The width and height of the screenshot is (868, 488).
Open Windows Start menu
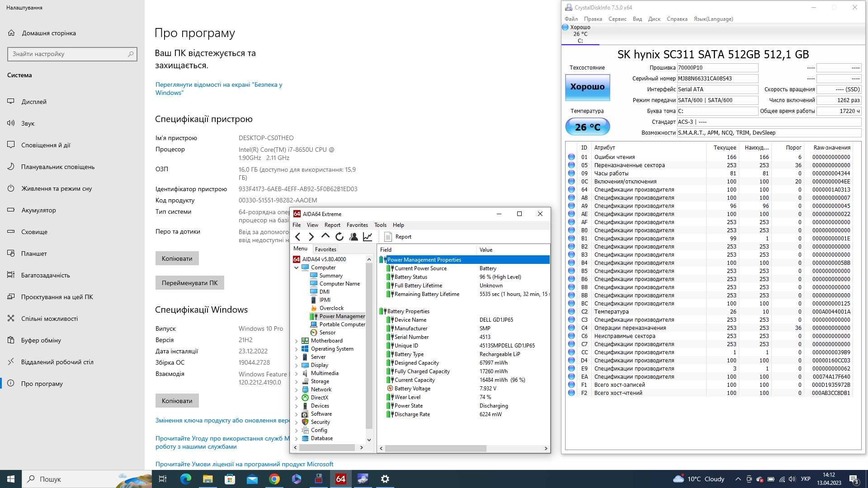coord(11,479)
